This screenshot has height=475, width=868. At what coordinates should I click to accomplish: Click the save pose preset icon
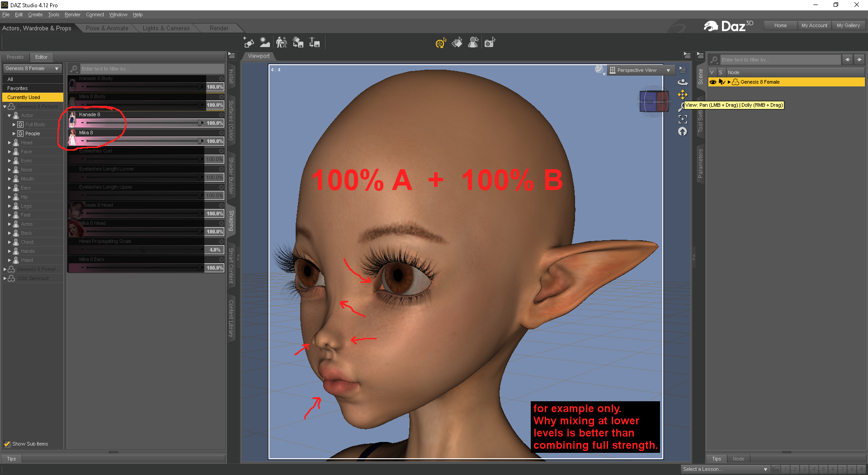point(314,43)
